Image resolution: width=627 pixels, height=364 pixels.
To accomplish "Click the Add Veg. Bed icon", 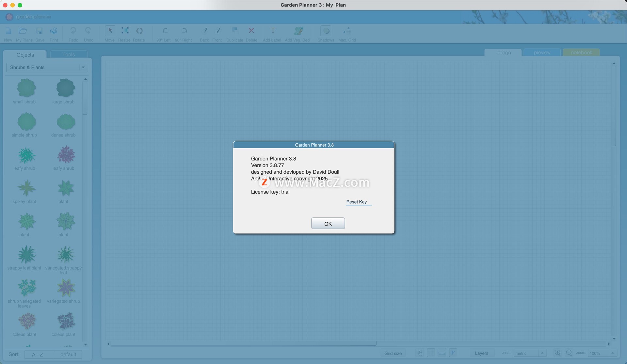I will click(x=298, y=31).
